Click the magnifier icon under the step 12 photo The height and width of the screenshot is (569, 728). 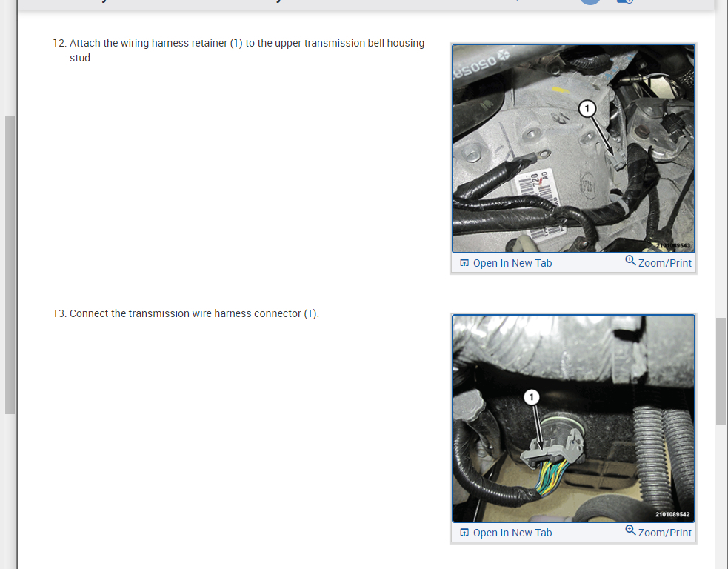pyautogui.click(x=630, y=261)
